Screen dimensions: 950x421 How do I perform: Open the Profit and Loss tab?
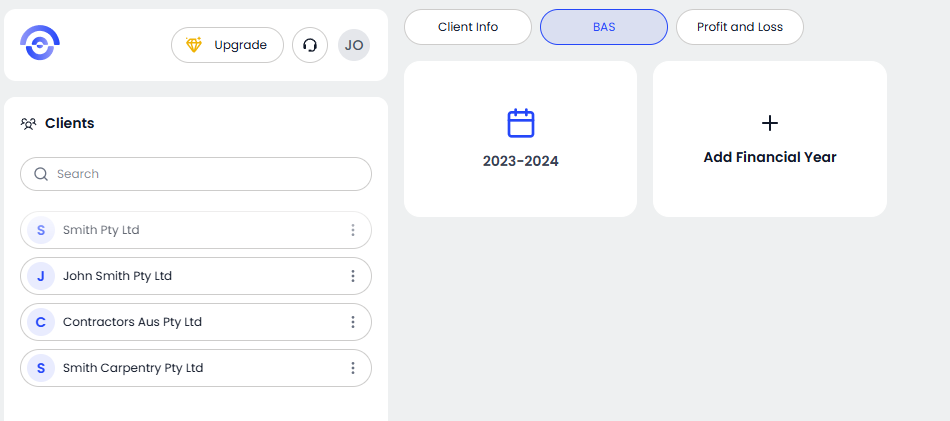(x=740, y=27)
